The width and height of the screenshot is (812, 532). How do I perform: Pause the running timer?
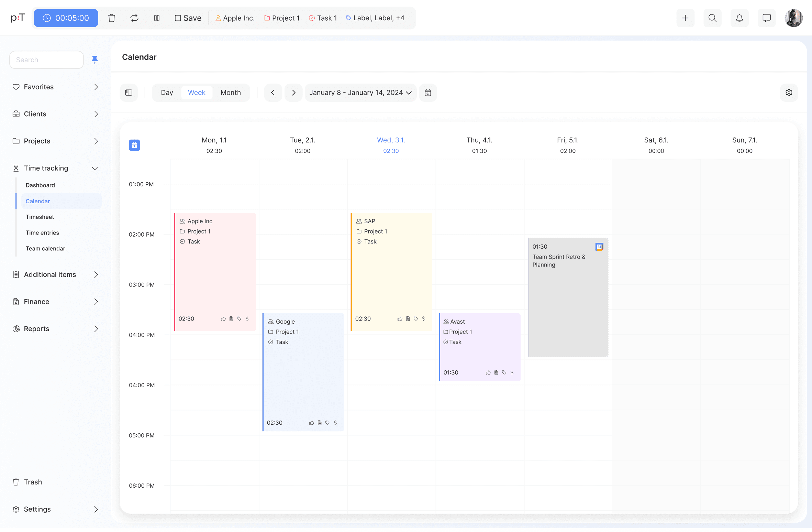pyautogui.click(x=157, y=18)
